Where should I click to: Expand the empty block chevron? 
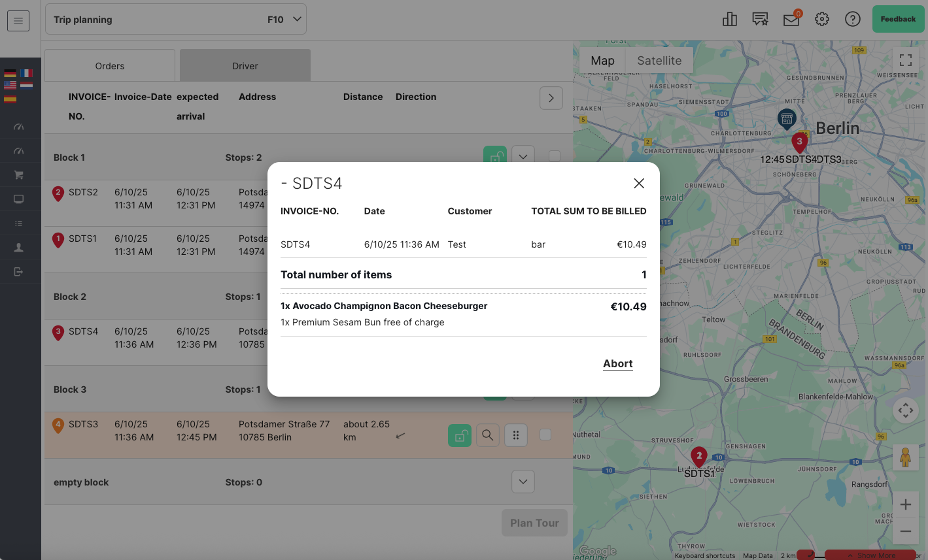(523, 482)
